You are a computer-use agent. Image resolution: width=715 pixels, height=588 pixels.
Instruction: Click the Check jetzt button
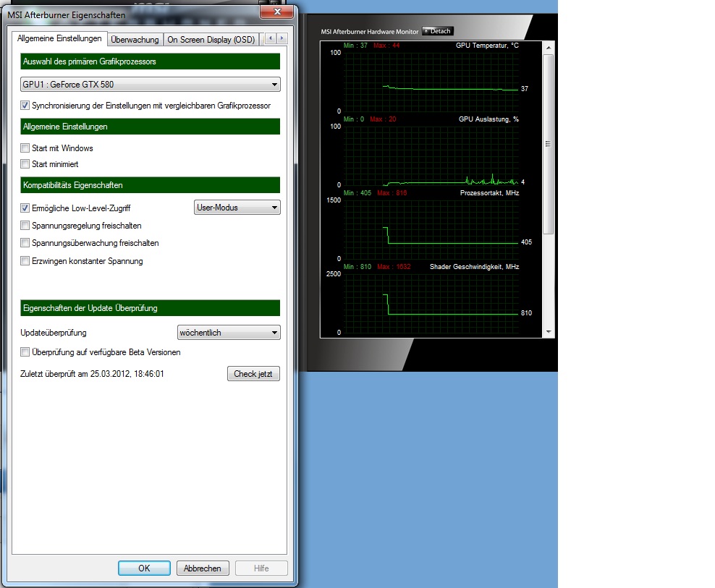[x=253, y=374]
